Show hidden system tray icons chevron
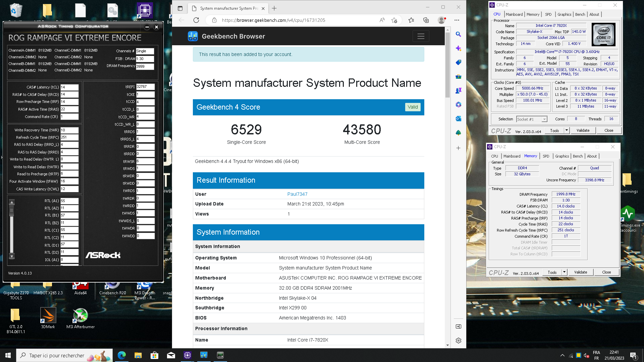Viewport: 644px width, 362px height. tap(562, 355)
